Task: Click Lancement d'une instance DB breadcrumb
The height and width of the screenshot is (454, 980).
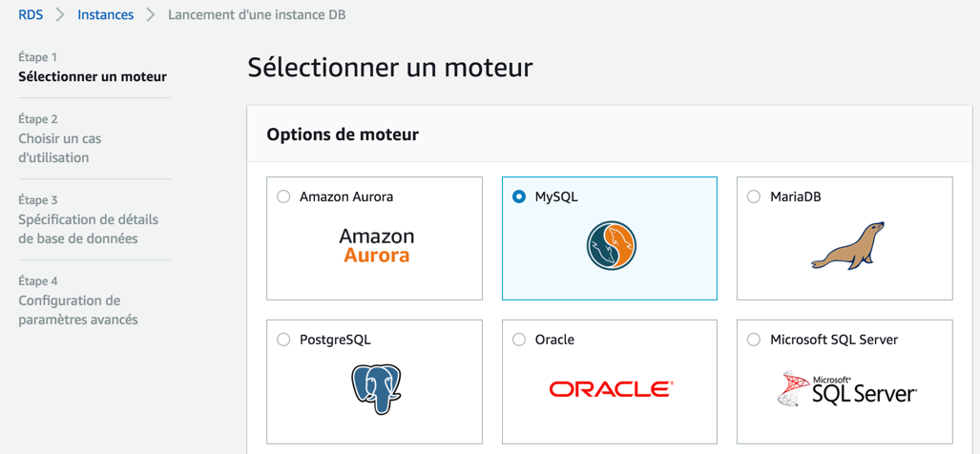Action: [257, 15]
